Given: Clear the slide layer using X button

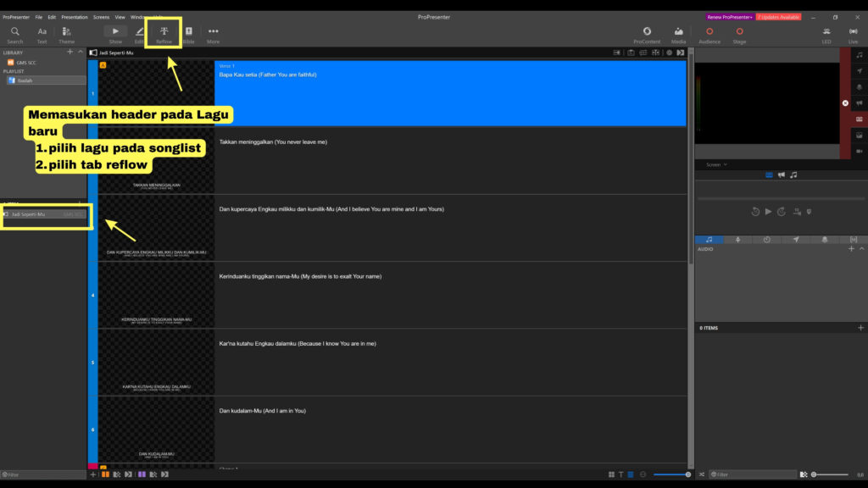Looking at the screenshot, I should click(845, 103).
